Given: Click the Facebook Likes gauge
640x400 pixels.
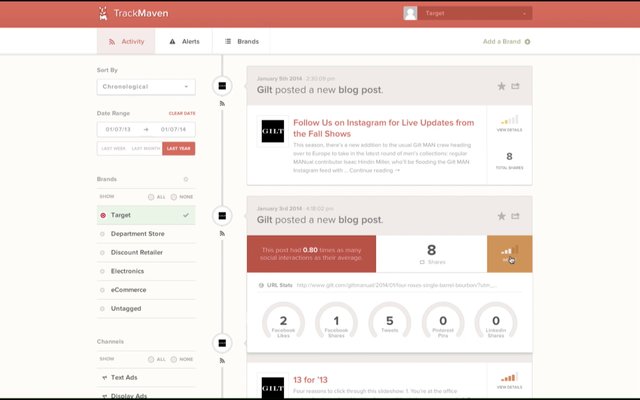Looking at the screenshot, I should [x=283, y=321].
